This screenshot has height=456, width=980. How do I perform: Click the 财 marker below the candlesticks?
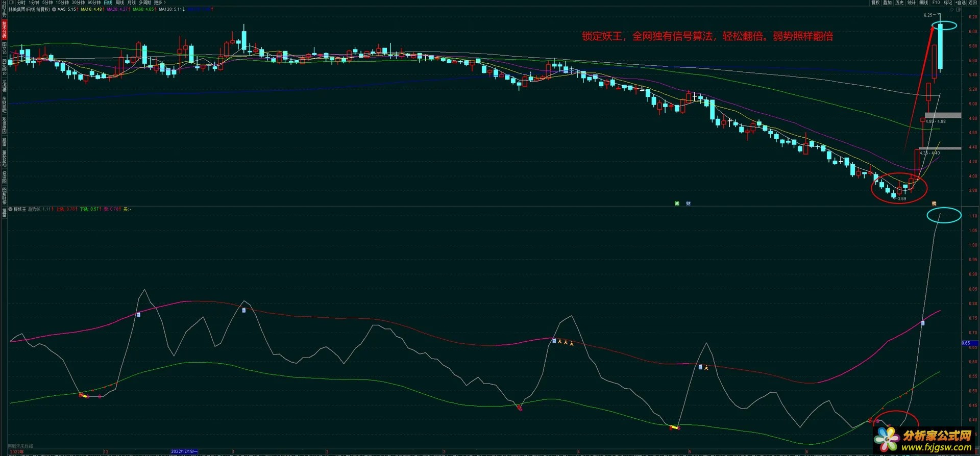689,204
